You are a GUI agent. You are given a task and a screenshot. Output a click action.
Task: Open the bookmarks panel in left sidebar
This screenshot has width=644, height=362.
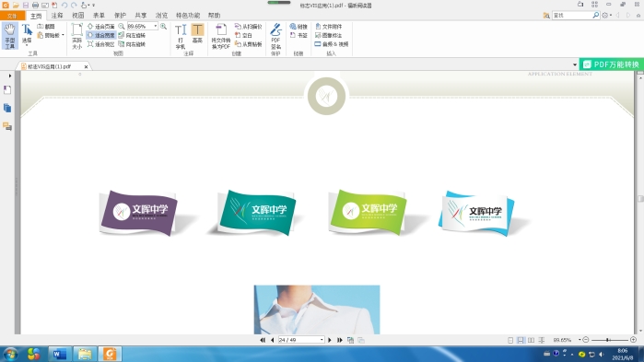point(7,90)
